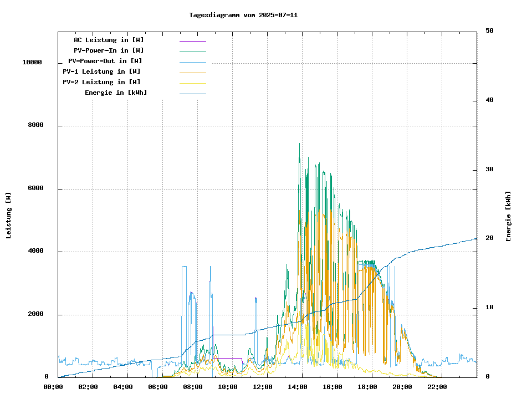This screenshot has height=399, width=532.
Task: Click the light blue PV-Power-Out legend line
Action: point(192,62)
